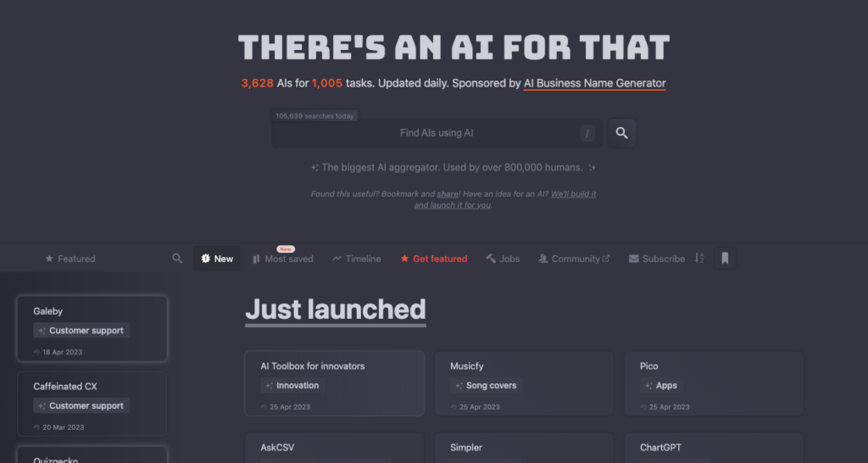Open the AI Business Name Generator sponsor link
The width and height of the screenshot is (868, 463).
coord(594,83)
